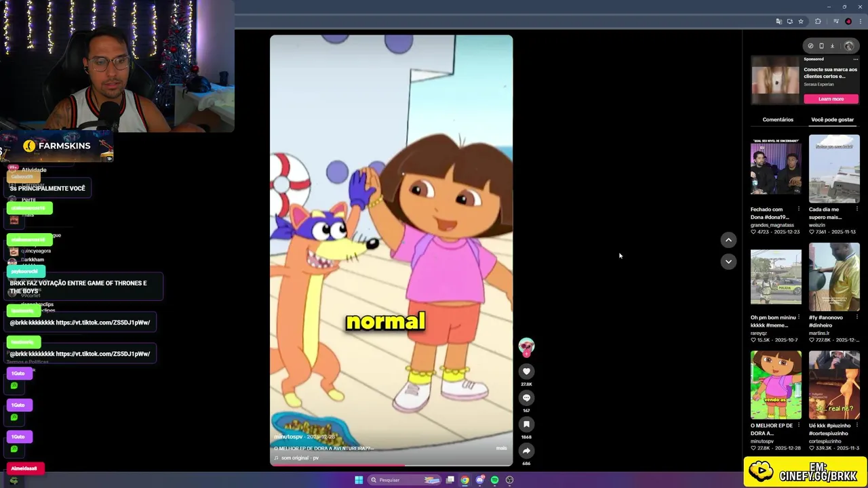Open options dots for '#fy #anonovo' card
Image resolution: width=868 pixels, height=488 pixels.
(x=856, y=317)
